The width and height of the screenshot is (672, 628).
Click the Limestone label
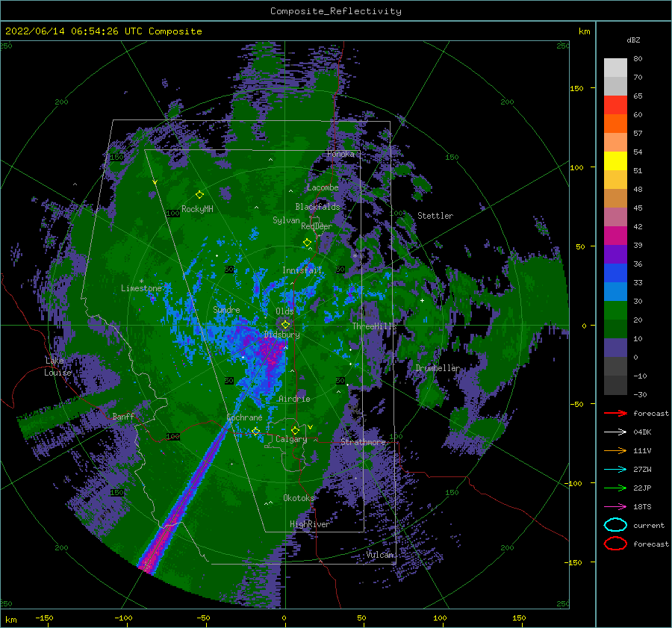click(141, 288)
